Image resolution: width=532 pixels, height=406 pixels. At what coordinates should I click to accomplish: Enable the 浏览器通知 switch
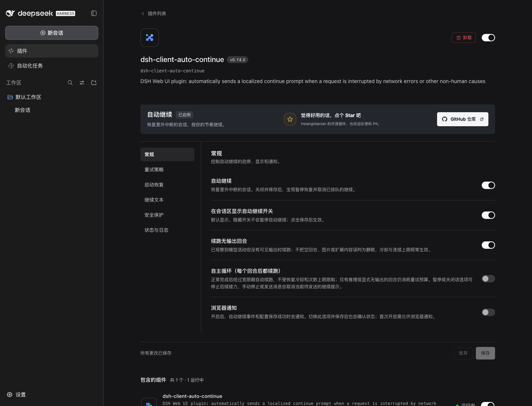click(x=488, y=312)
